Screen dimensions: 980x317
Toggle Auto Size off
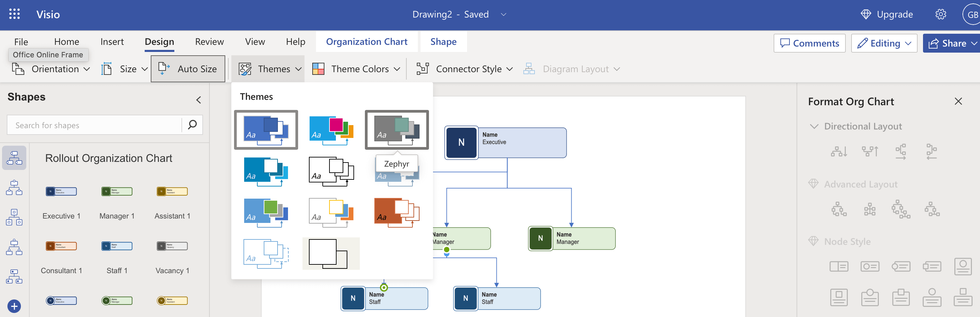point(188,68)
